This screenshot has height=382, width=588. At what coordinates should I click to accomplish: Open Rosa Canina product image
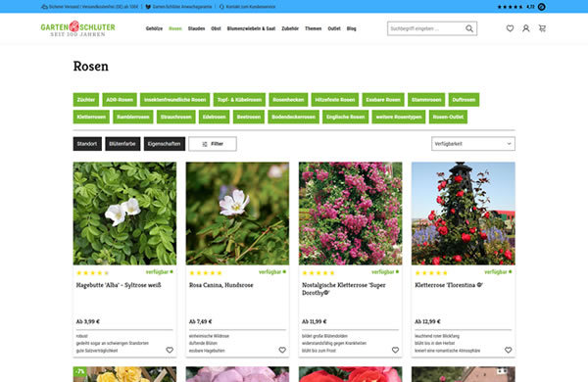tap(237, 214)
